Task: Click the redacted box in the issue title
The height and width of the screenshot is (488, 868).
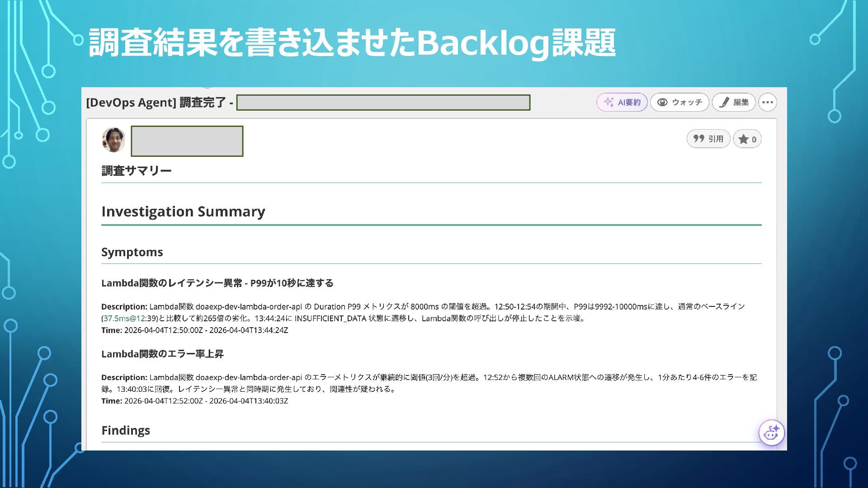Action: (383, 103)
